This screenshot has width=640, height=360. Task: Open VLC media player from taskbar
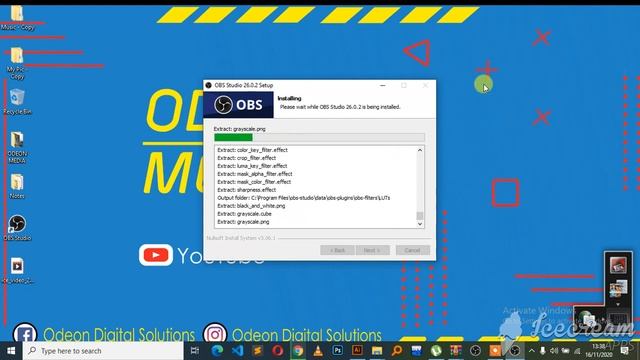318,351
